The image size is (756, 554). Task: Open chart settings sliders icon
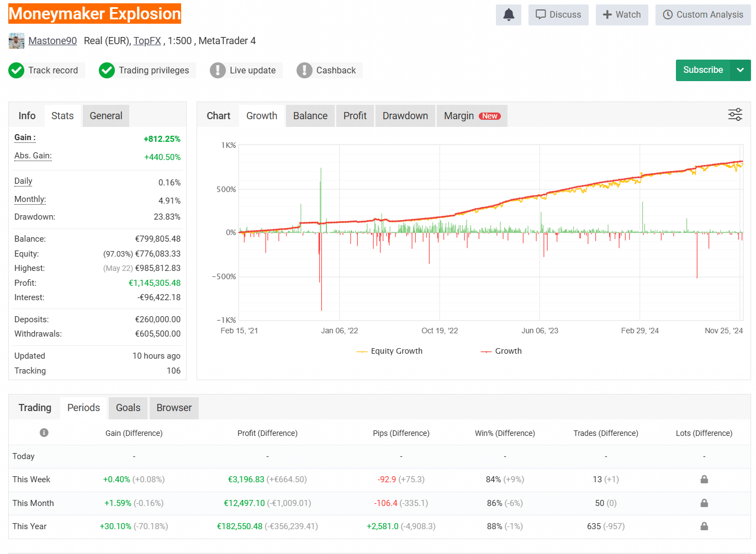(735, 115)
